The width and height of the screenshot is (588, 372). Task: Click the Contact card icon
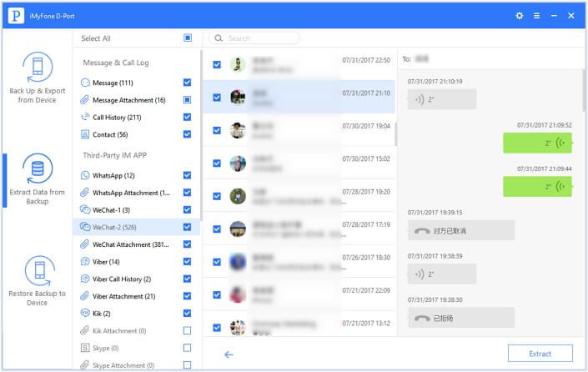(85, 134)
